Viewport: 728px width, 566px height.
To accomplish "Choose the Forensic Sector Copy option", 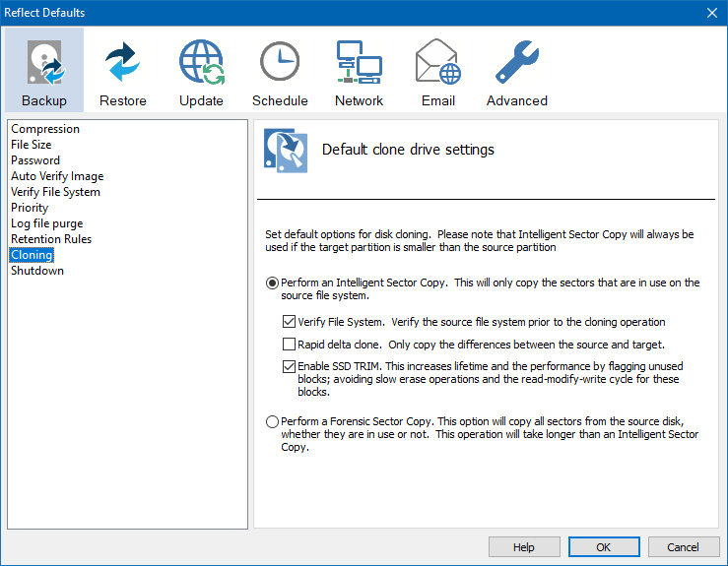I will [x=273, y=422].
